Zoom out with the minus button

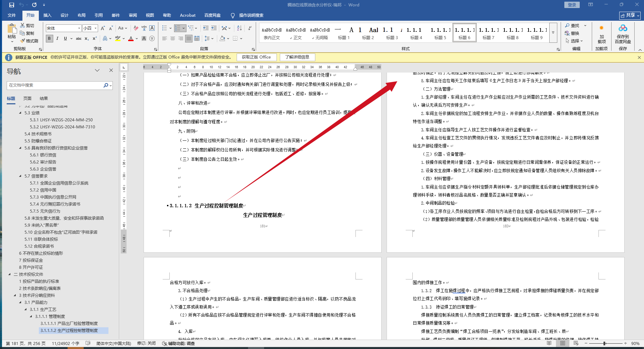pyautogui.click(x=586, y=343)
